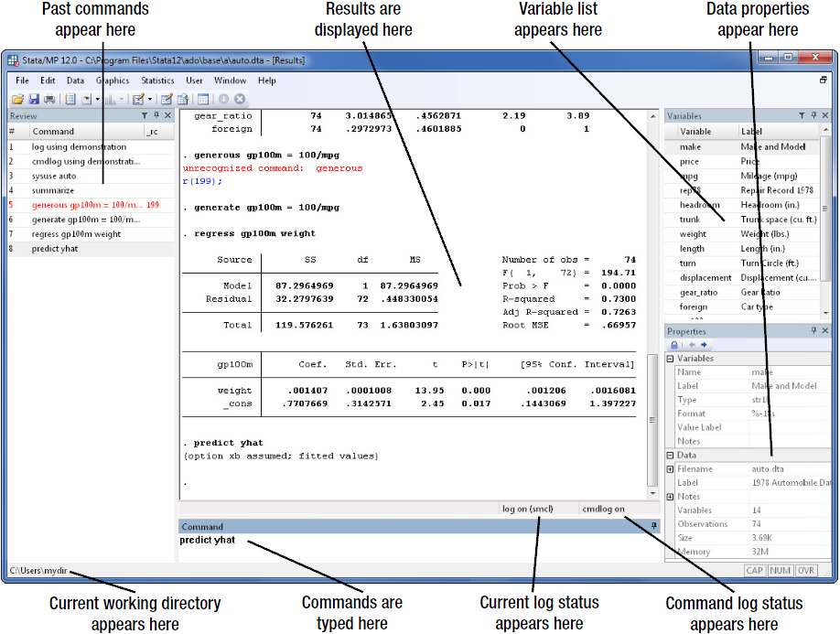Click the forward arrow in Properties toolbar
Screen dimensions: 840x634
click(x=704, y=345)
